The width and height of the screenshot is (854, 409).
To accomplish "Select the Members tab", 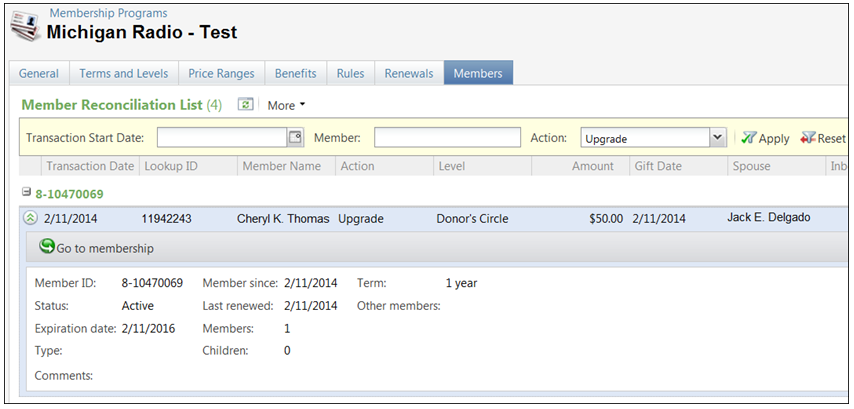I will pyautogui.click(x=478, y=73).
